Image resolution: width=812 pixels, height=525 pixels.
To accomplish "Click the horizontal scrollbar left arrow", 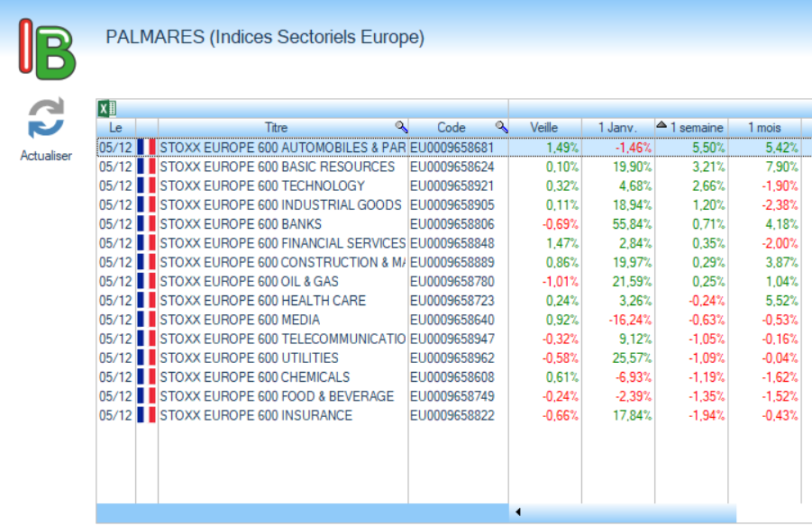I will pyautogui.click(x=518, y=512).
